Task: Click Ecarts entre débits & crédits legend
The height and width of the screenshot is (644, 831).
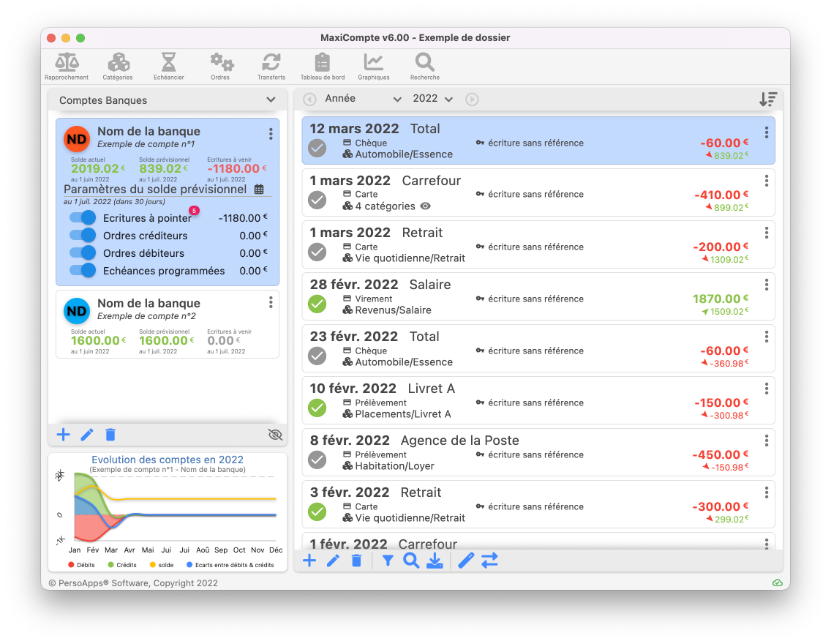Action: pos(230,565)
